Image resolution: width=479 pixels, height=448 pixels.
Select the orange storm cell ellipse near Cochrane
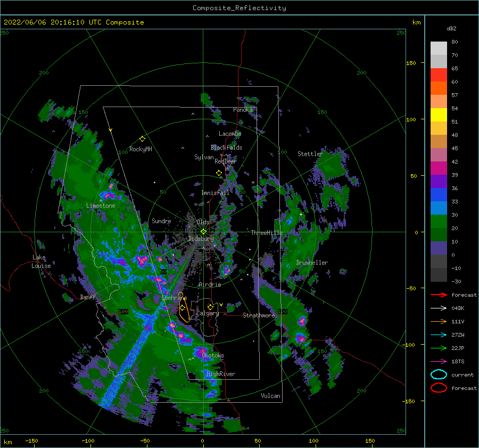184,307
